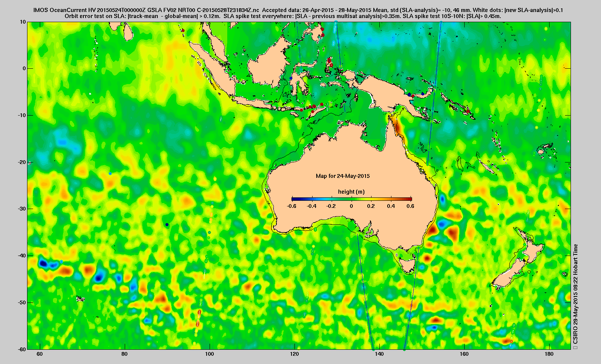Click the longitude 180 axis label
This screenshot has width=601, height=364.
point(549,354)
